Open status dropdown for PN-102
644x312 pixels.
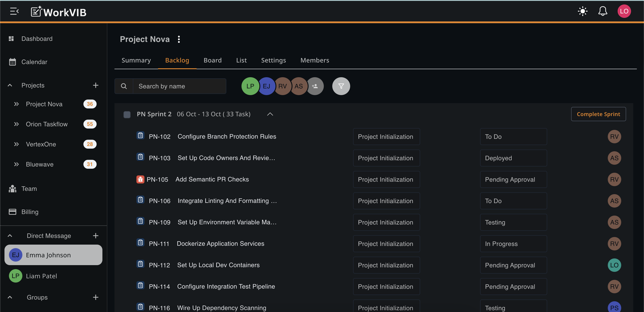tap(513, 137)
